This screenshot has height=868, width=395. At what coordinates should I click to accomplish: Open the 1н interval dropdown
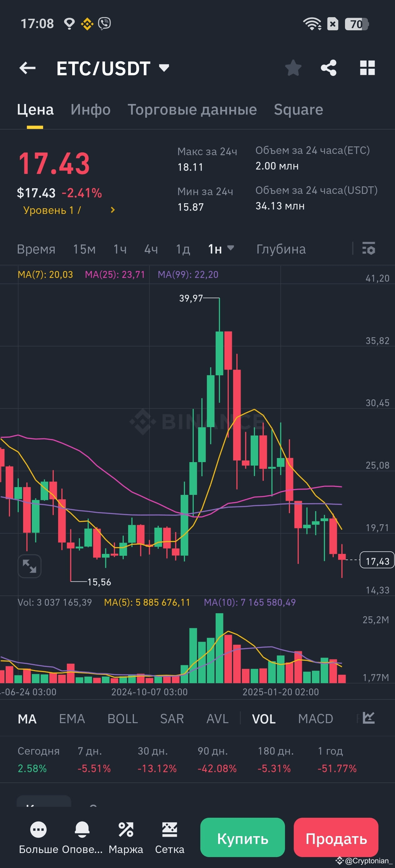tap(221, 249)
